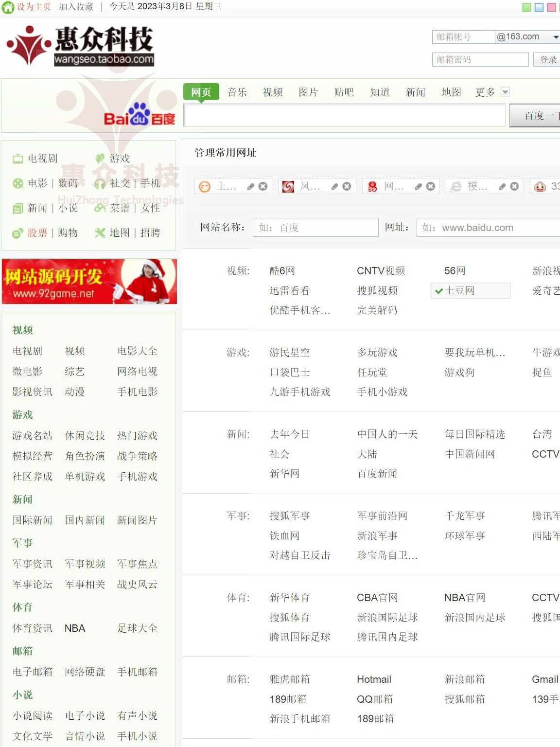Viewport: 560px width, 747px height.
Task: Click the sidebar 电影大全 link
Action: click(138, 351)
